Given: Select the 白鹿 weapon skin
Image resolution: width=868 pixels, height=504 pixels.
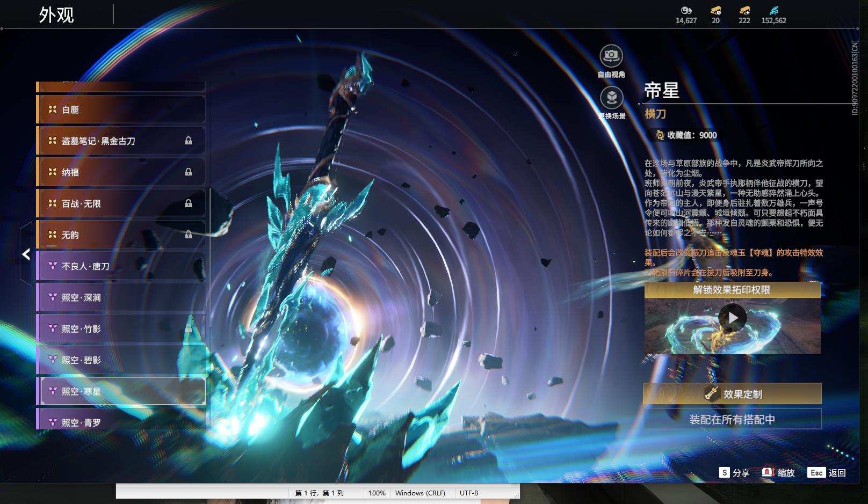Looking at the screenshot, I should (x=121, y=109).
